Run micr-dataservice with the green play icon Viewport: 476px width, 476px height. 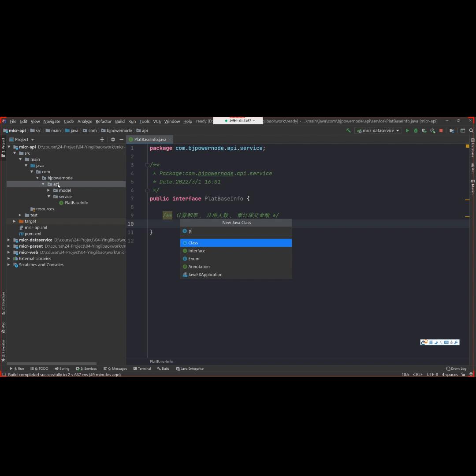(407, 130)
